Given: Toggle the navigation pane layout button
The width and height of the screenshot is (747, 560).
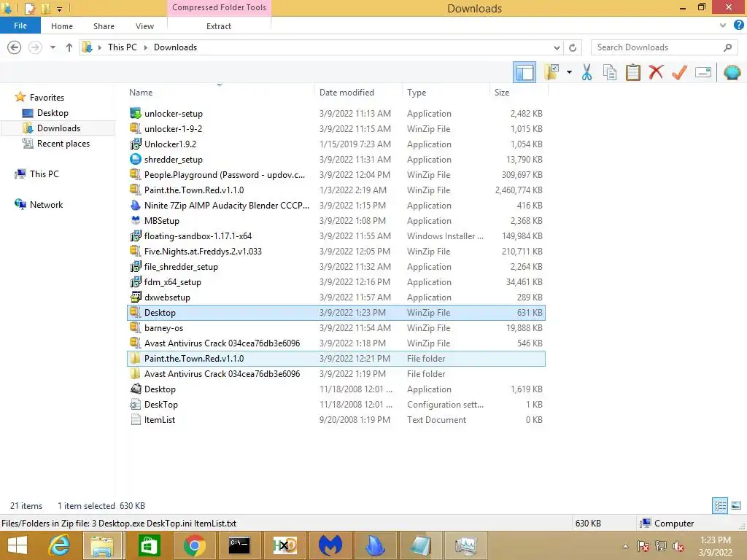Looking at the screenshot, I should click(x=525, y=72).
